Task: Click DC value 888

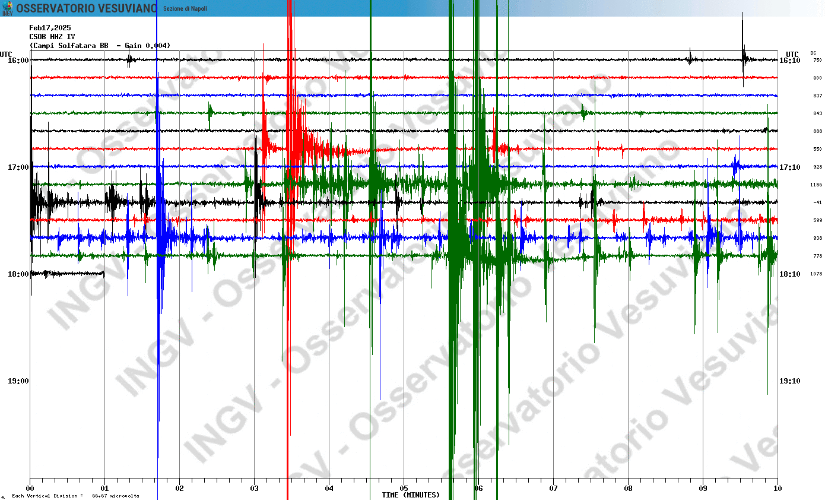Action: (x=817, y=131)
